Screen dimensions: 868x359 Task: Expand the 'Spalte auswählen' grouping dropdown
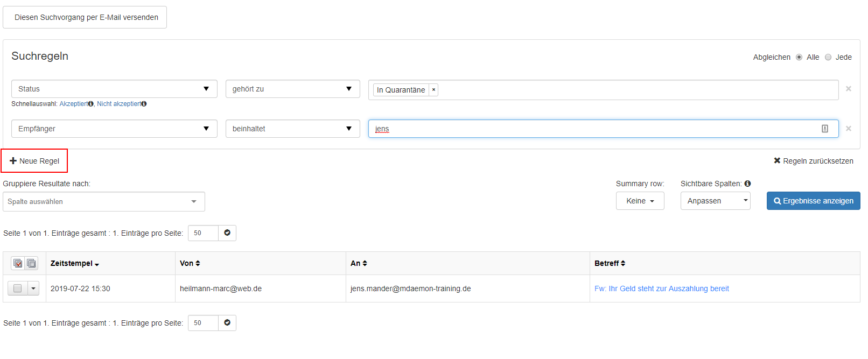(103, 202)
